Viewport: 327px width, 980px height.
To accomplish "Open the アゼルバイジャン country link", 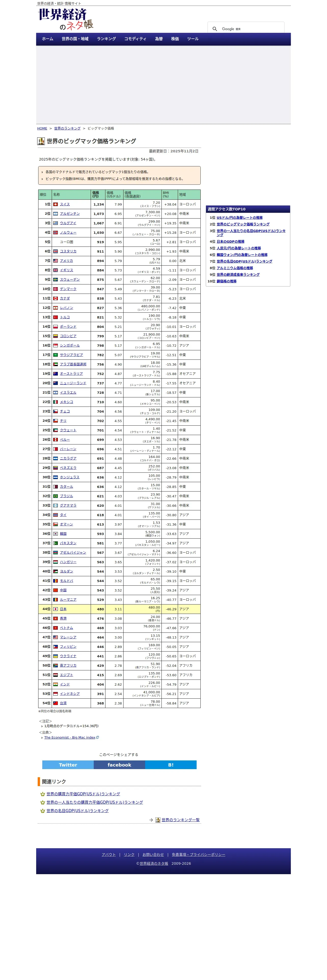I will coord(73,553).
